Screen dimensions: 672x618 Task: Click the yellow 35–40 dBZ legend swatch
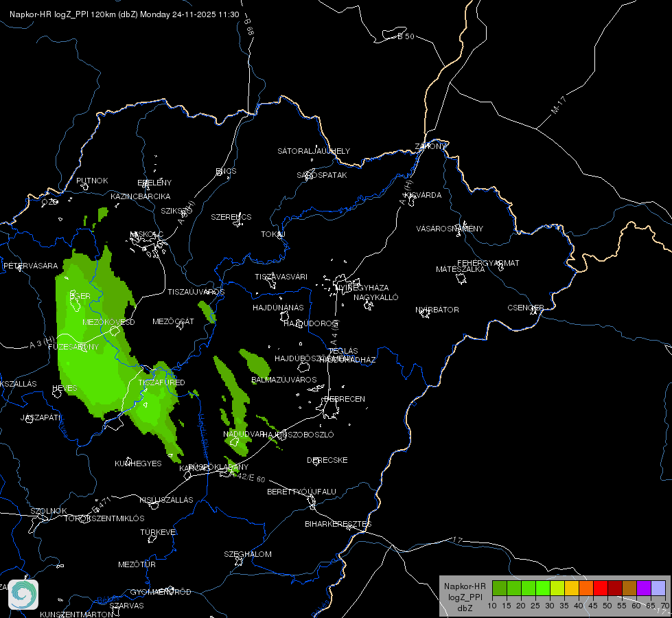click(x=572, y=588)
